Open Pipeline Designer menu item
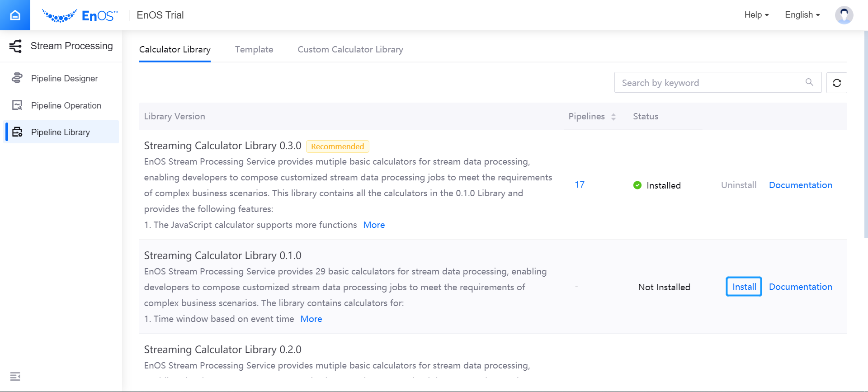Image resolution: width=868 pixels, height=392 pixels. coord(61,78)
